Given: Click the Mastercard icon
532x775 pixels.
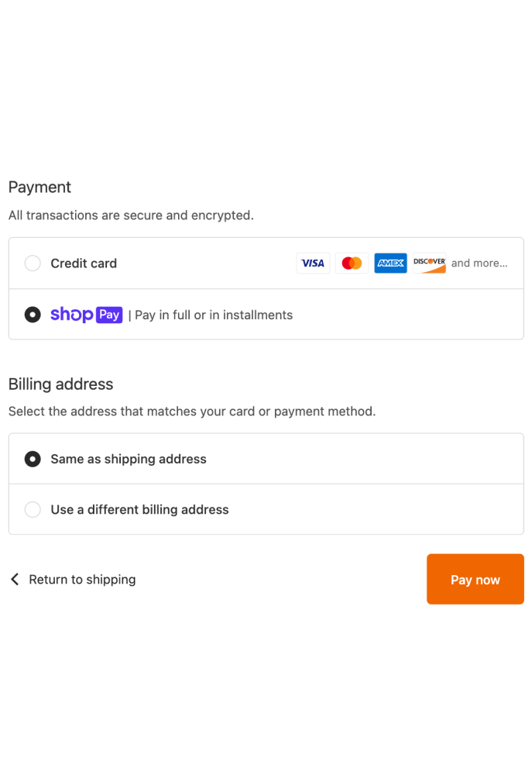Looking at the screenshot, I should coord(352,263).
